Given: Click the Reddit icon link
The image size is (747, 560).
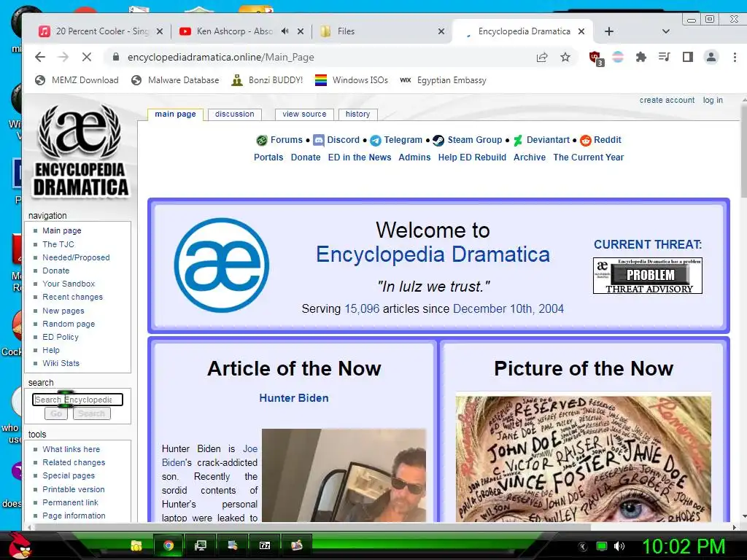Looking at the screenshot, I should [x=586, y=140].
